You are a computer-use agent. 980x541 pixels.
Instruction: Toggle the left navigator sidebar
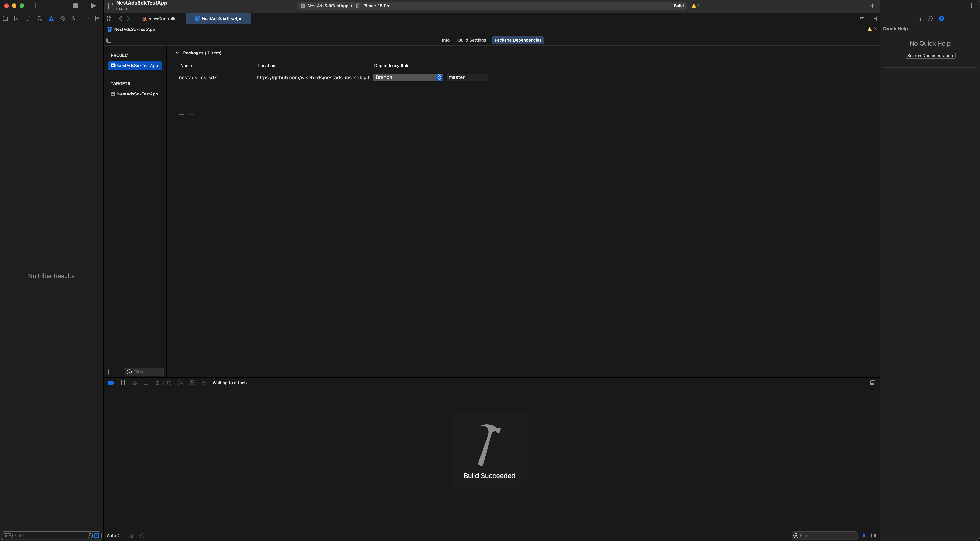pos(37,6)
